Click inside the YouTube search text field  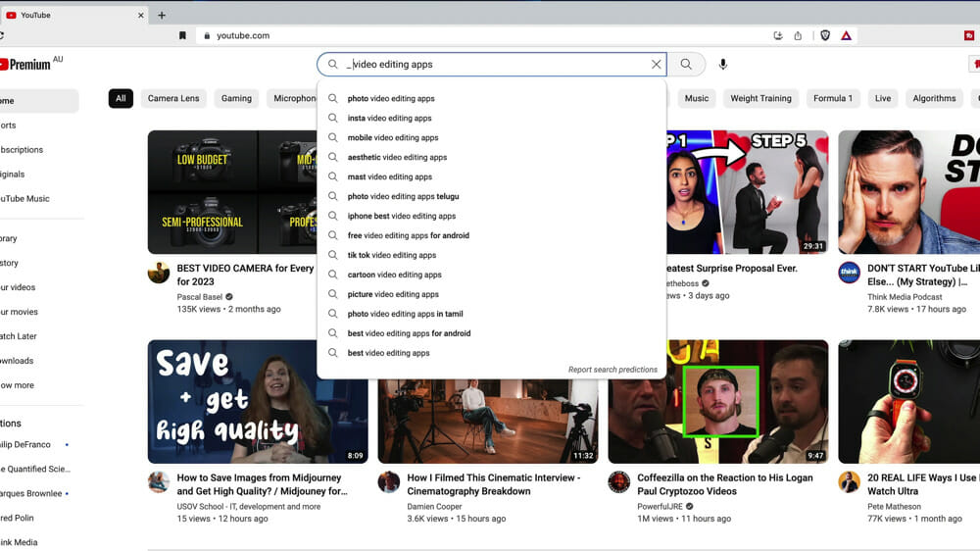[490, 65]
